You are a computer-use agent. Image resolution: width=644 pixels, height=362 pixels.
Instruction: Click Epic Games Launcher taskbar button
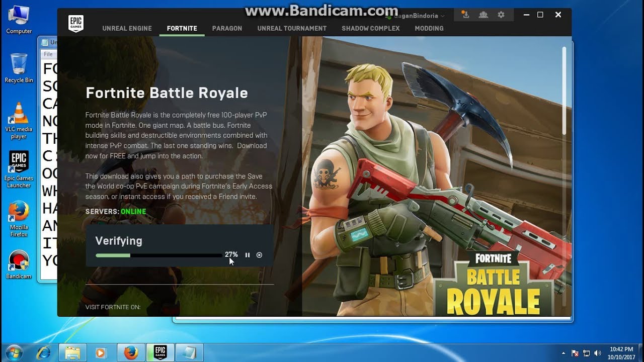coord(160,352)
